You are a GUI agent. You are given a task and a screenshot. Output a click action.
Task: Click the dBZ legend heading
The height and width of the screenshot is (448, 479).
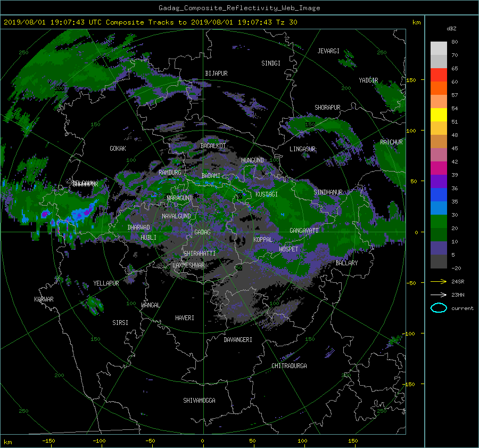point(451,28)
